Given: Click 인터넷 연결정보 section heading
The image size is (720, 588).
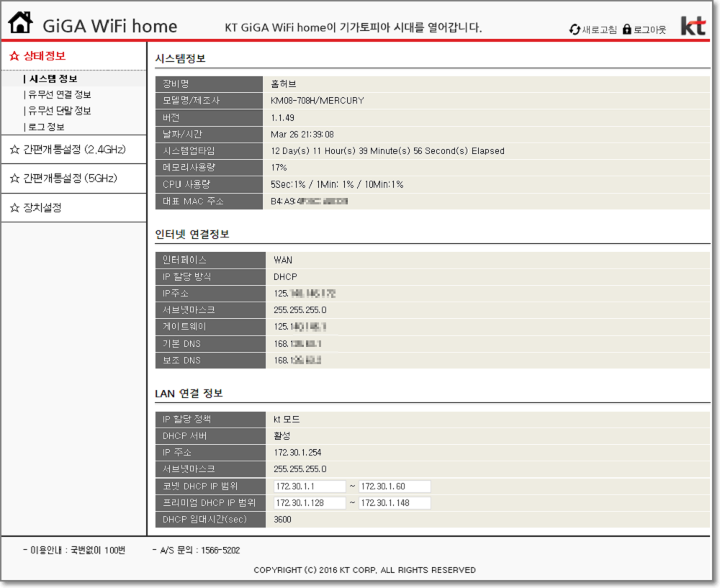Looking at the screenshot, I should coord(192,235).
